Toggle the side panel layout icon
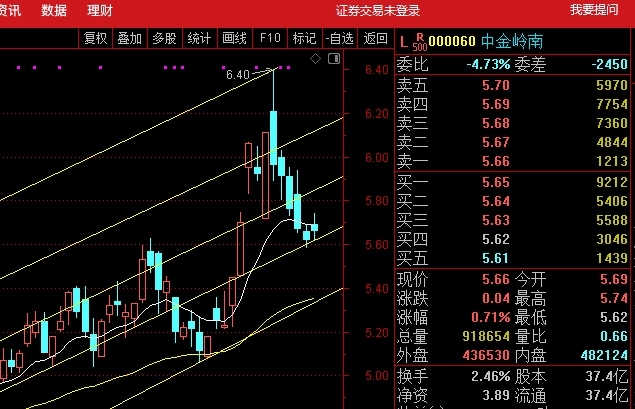 pos(334,59)
